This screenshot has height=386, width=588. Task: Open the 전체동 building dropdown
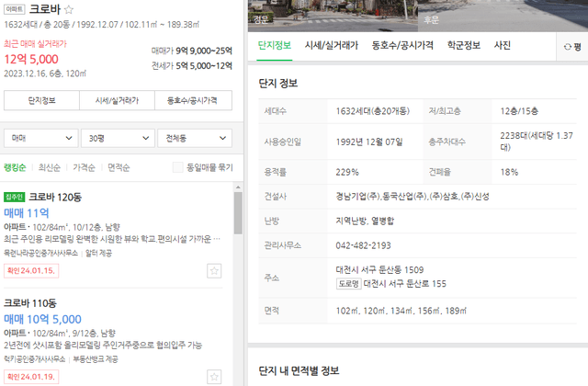tap(195, 138)
